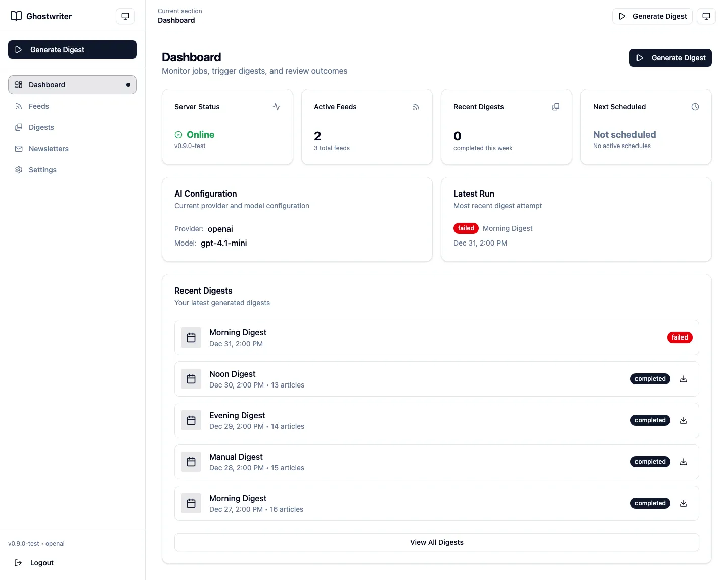Download the Dec 27 Morning Digest

coord(684,503)
